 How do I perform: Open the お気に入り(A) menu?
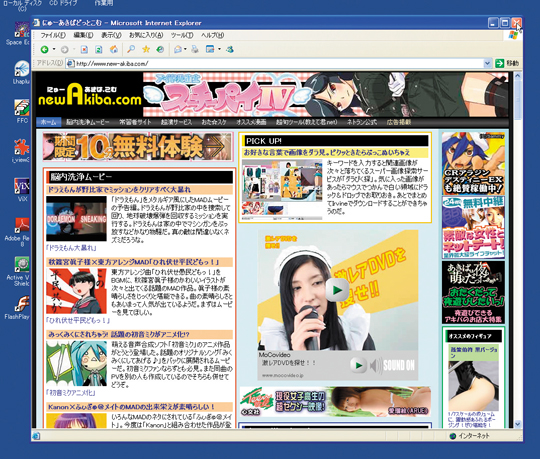coord(146,35)
